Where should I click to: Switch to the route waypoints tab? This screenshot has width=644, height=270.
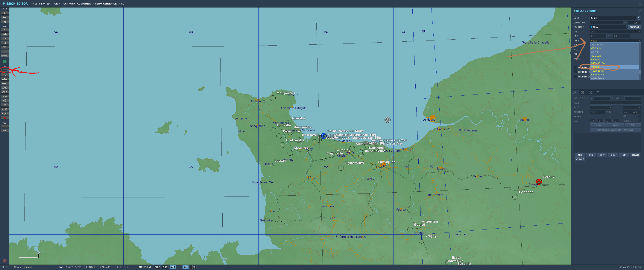click(575, 92)
